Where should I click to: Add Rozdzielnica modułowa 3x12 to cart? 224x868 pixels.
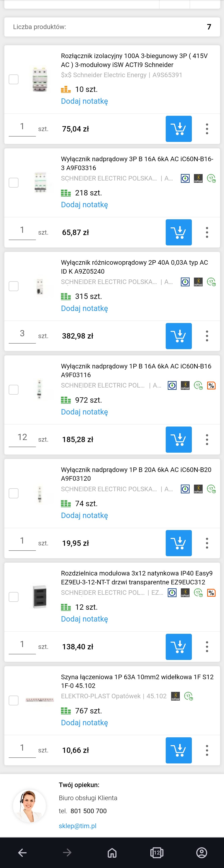179,647
